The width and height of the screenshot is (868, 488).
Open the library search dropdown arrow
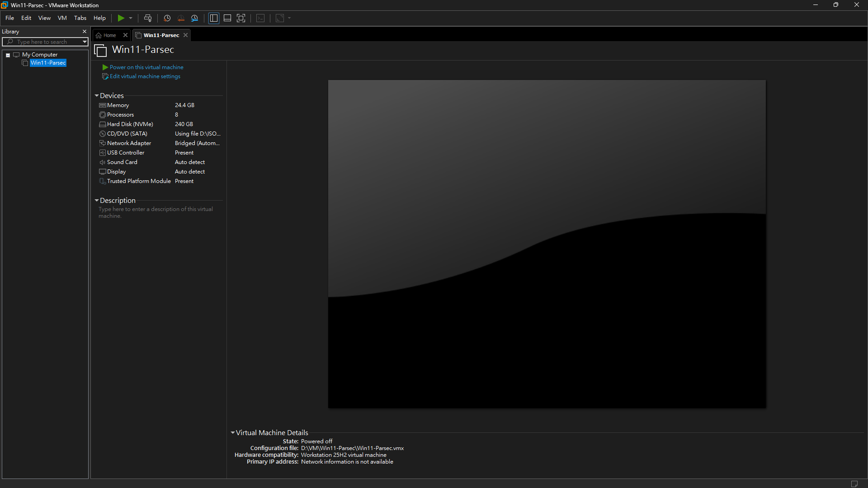84,42
